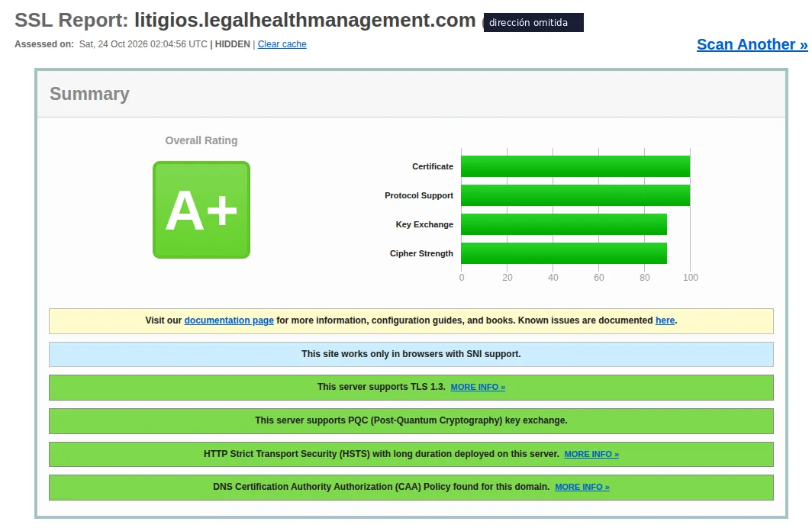Click the 'This server supports TLS 1.3.' text
812x528 pixels.
coord(381,387)
